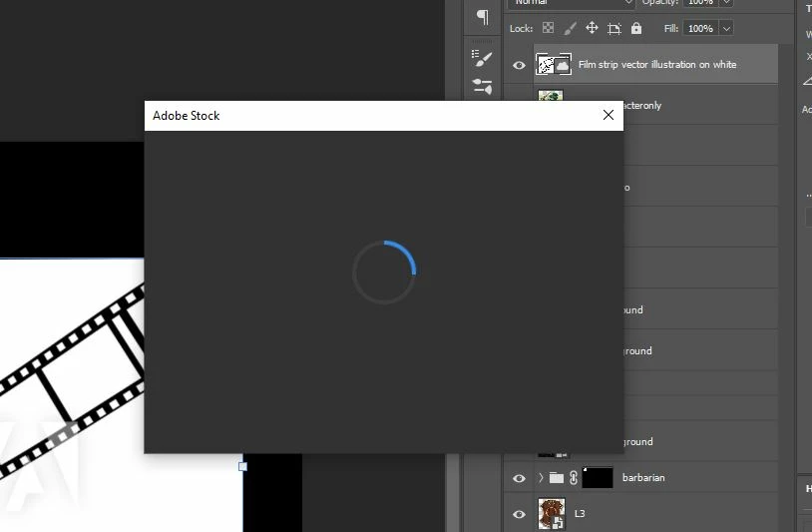Toggle the barbarian mask link icon

(x=574, y=478)
